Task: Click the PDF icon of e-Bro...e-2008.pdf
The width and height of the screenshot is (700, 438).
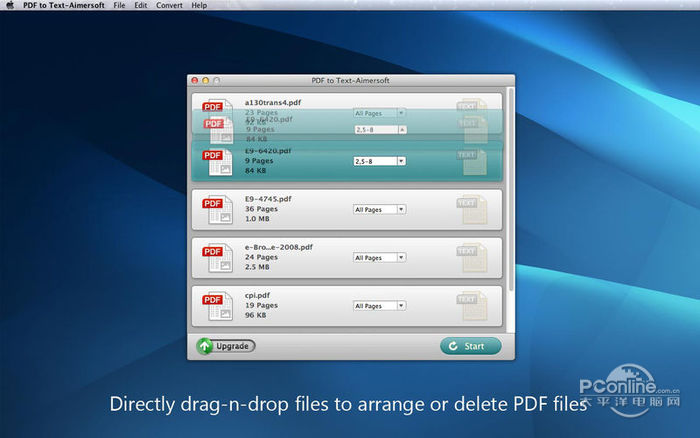Action: coord(217,258)
